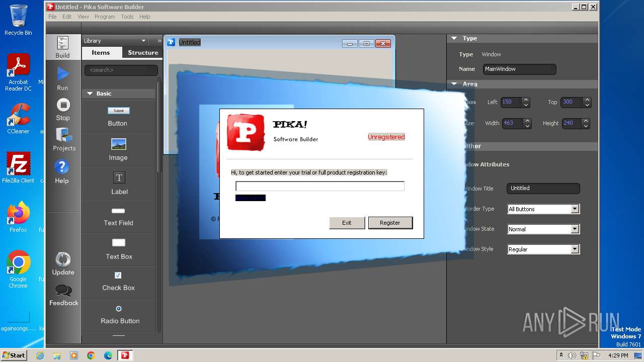Viewport: 644px width, 362px height.
Task: Launch CCleaner from the desktop
Action: (x=18, y=119)
